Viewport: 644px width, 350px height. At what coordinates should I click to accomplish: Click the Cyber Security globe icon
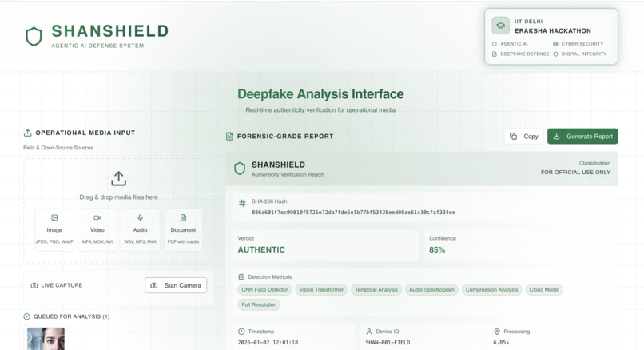point(555,43)
